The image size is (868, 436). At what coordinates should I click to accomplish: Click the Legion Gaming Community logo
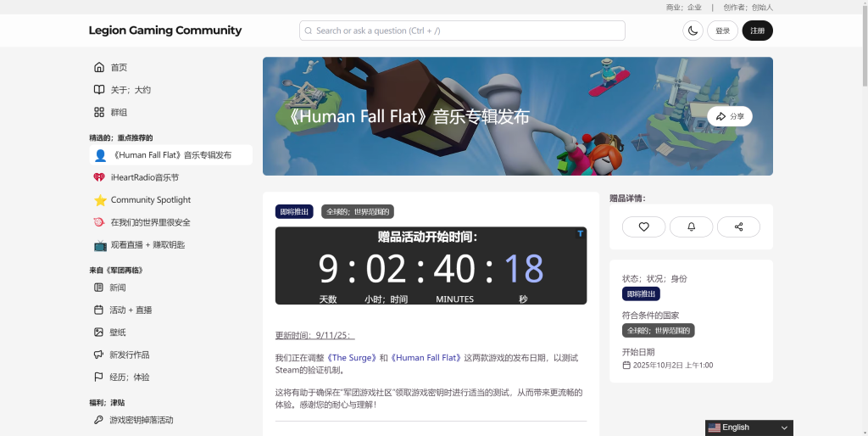tap(165, 31)
